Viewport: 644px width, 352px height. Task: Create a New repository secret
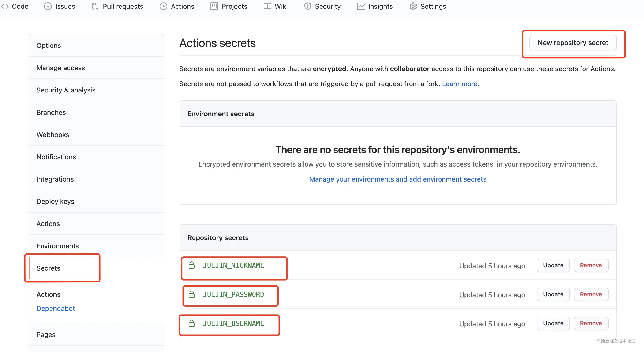pyautogui.click(x=573, y=43)
